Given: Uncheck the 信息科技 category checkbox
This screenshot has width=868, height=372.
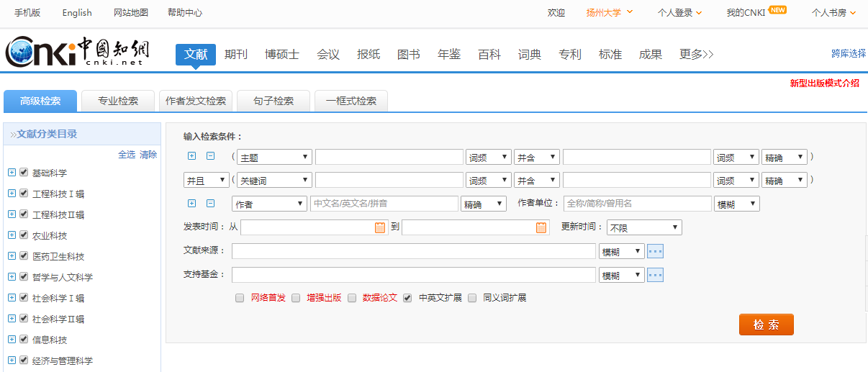Looking at the screenshot, I should tap(24, 340).
